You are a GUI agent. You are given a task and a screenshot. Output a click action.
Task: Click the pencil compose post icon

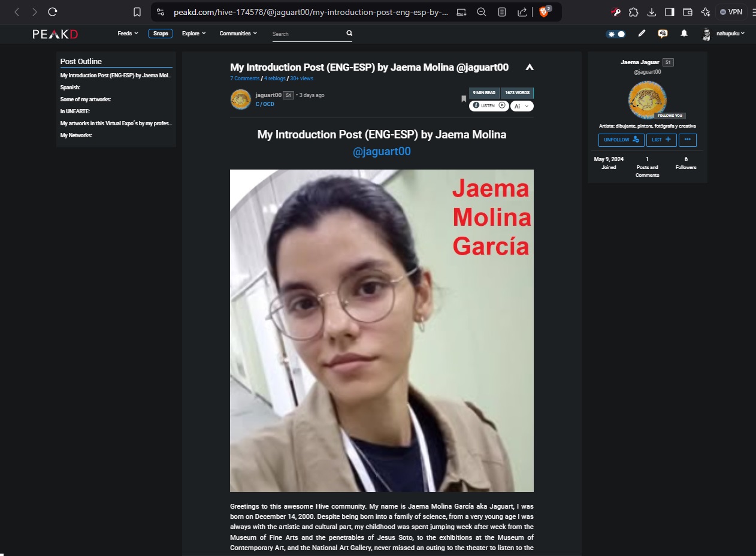[642, 34]
